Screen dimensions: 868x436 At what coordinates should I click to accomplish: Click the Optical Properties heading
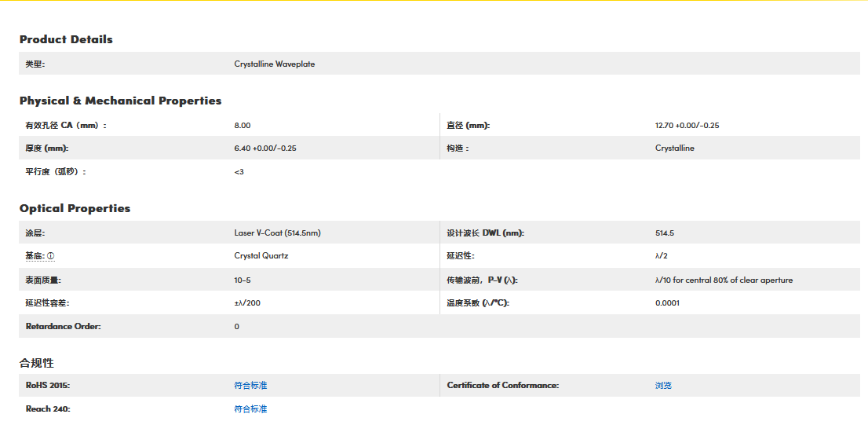[75, 208]
